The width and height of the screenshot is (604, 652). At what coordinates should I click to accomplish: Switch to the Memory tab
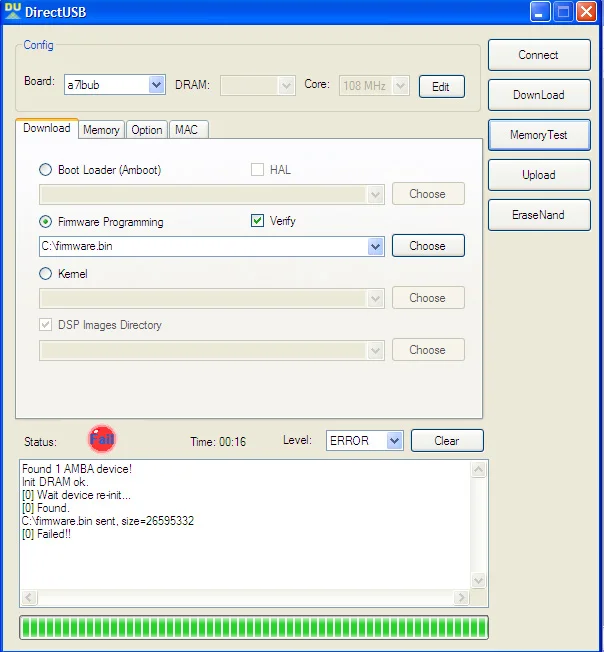(101, 130)
